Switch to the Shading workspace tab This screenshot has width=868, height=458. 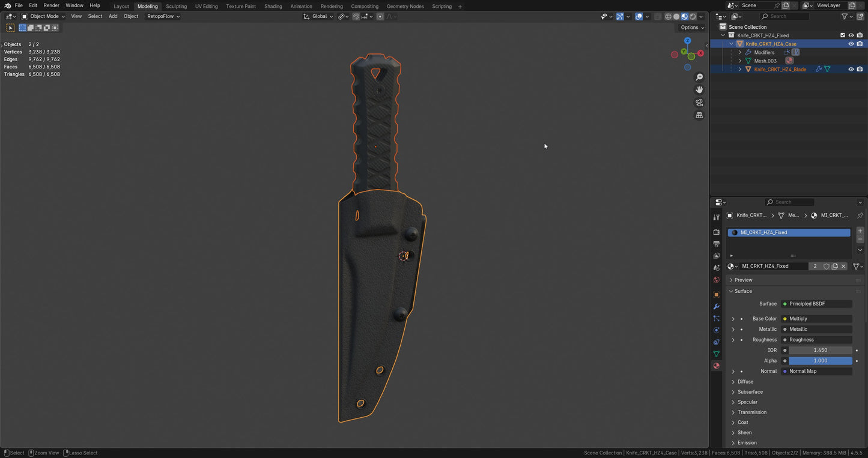click(x=273, y=6)
